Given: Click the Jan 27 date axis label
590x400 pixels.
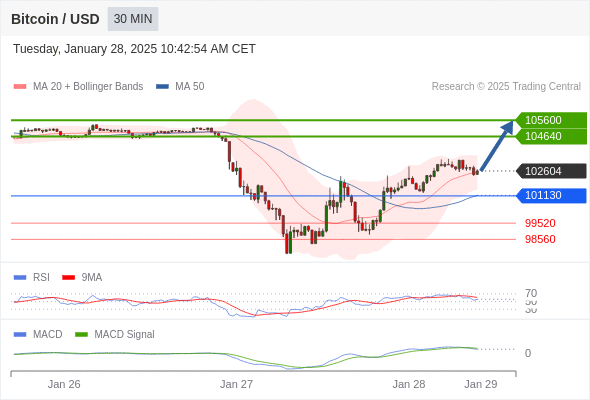Looking at the screenshot, I should click(x=236, y=384).
